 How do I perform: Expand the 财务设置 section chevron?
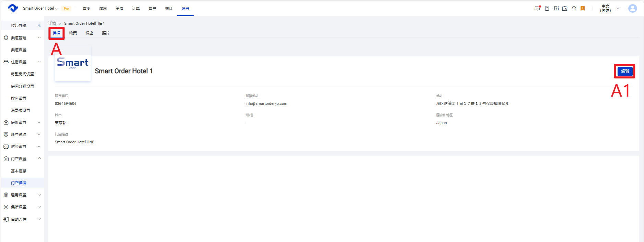point(39,146)
